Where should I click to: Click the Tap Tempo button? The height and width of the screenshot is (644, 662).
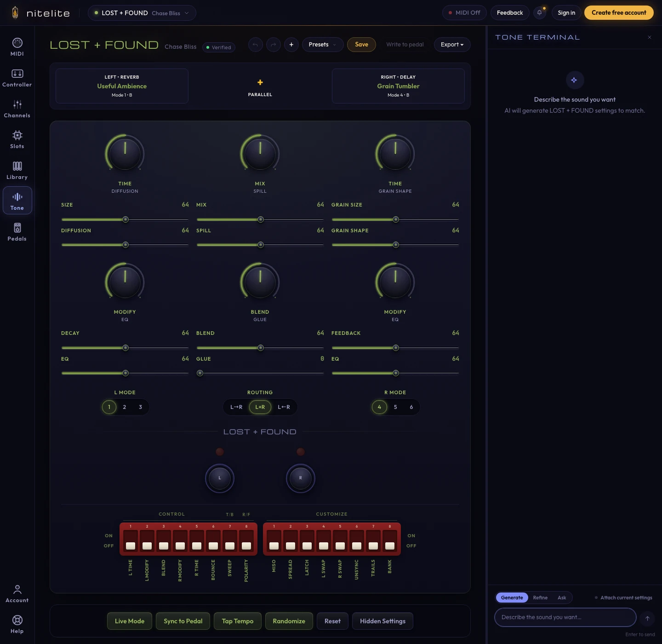[x=238, y=621]
